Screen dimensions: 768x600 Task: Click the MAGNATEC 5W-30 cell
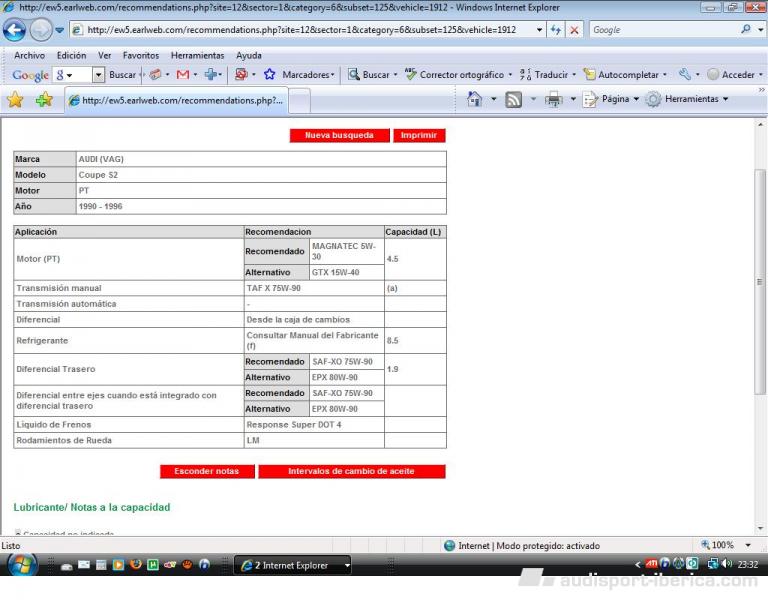[347, 251]
